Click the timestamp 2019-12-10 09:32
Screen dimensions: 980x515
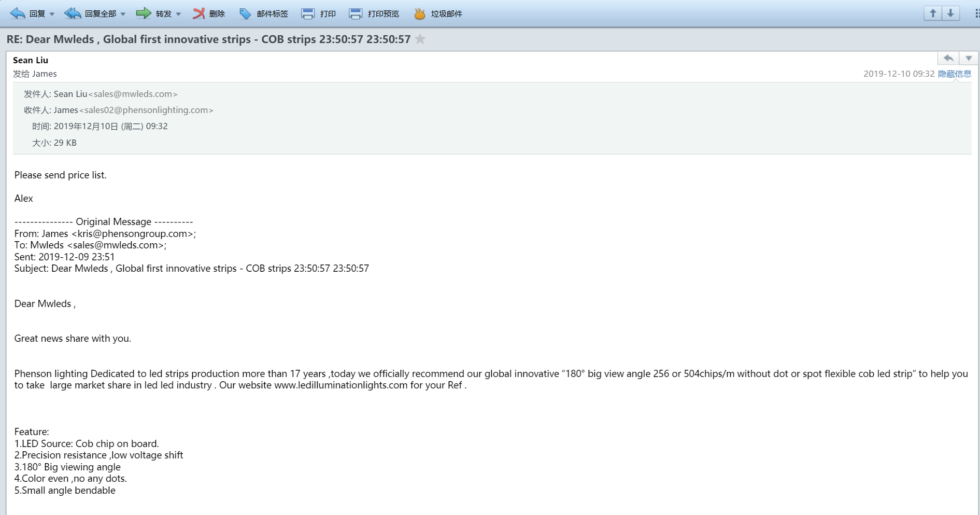[899, 74]
